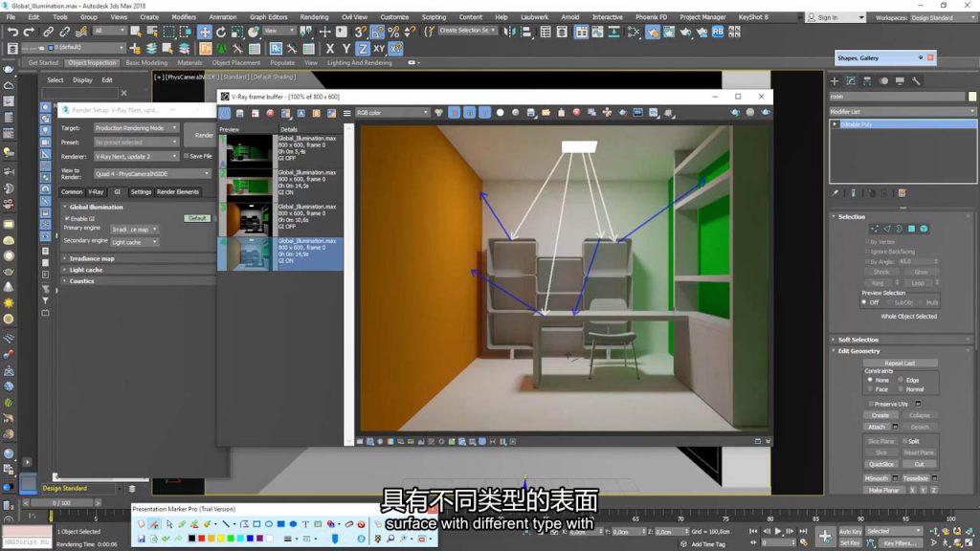Screen dimensions: 980x551
Task: Select the Edge constraint radio
Action: (901, 380)
